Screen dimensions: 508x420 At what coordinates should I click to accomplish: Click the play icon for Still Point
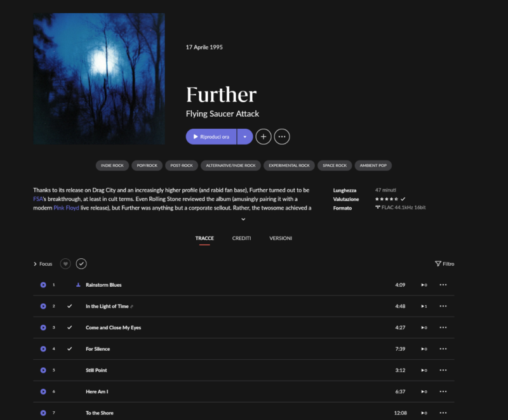43,370
